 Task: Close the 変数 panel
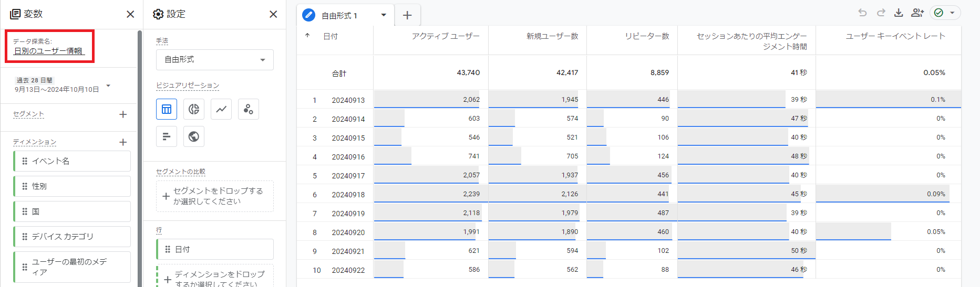[x=130, y=14]
